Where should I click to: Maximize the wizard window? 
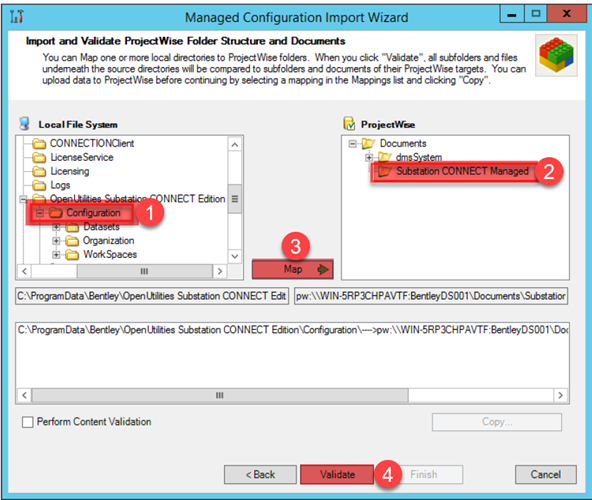pos(535,14)
